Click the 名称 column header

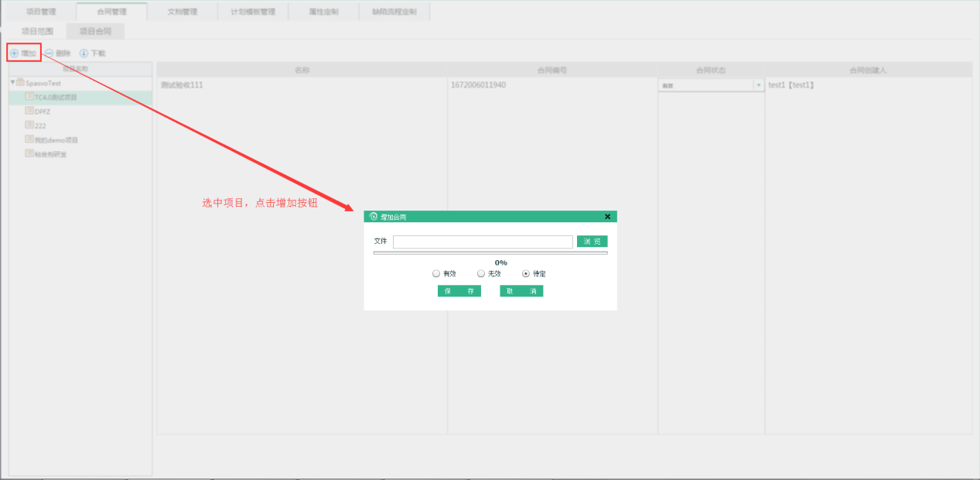pos(302,70)
